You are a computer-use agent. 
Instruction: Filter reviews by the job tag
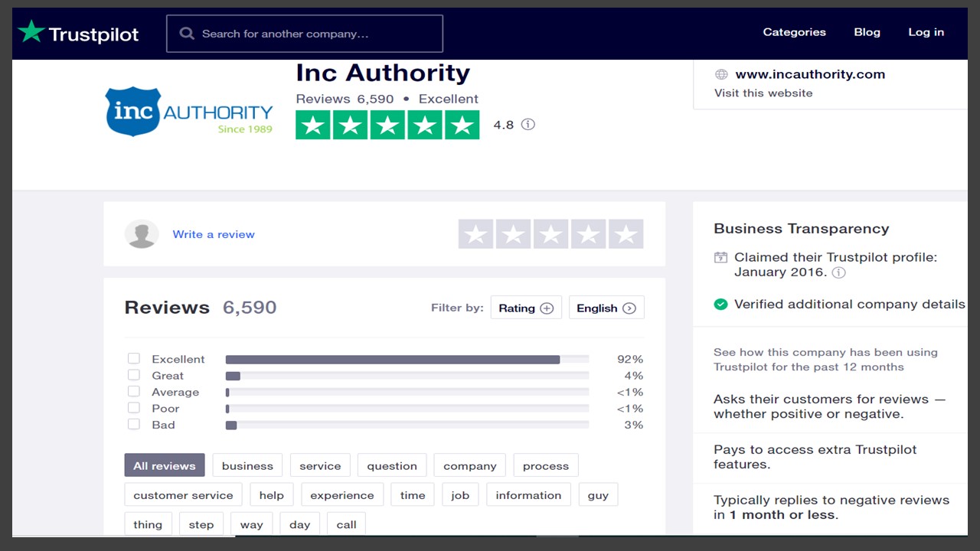tap(460, 495)
